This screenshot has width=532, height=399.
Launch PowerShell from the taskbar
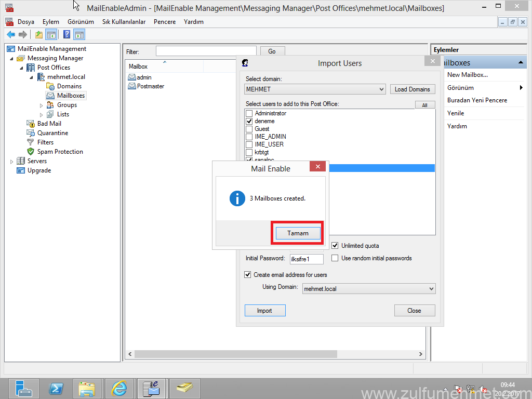pyautogui.click(x=56, y=388)
